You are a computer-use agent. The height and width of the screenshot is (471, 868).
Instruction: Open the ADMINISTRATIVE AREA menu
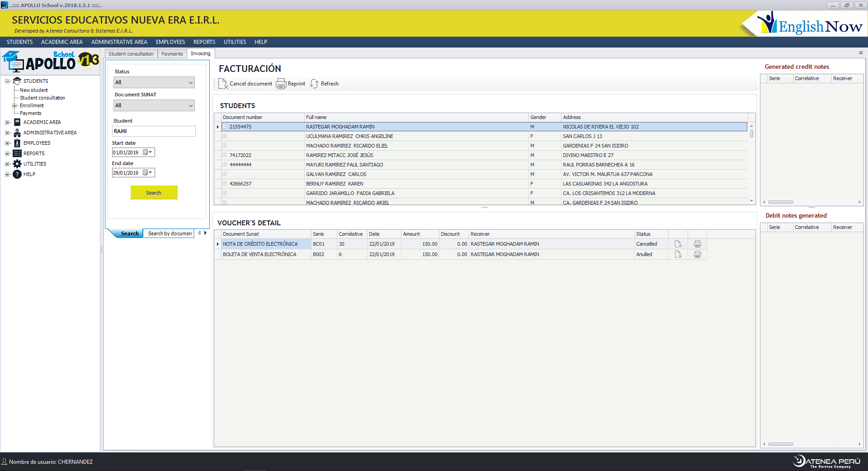tap(119, 42)
